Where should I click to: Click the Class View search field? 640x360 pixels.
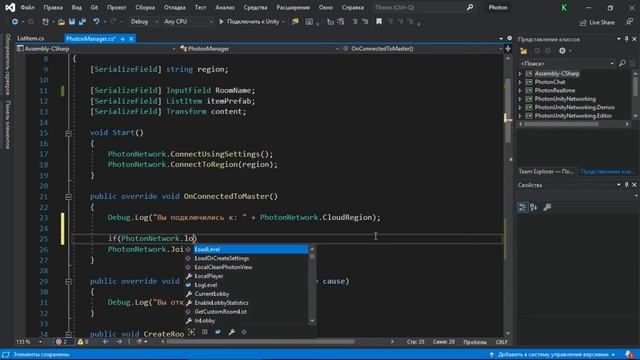point(567,63)
